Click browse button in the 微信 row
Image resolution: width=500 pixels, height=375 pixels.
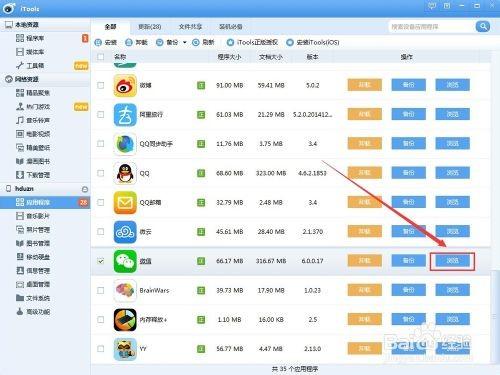coord(452,261)
